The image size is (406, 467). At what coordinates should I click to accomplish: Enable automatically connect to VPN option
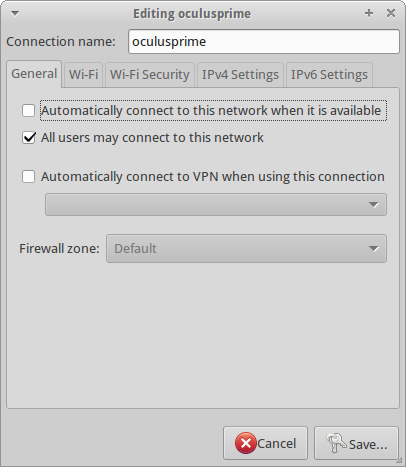pos(28,176)
